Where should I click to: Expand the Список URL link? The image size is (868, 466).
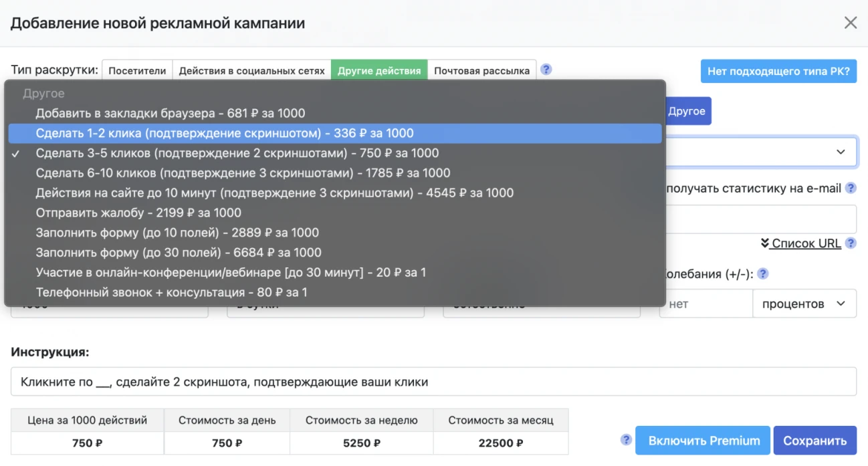coord(801,243)
